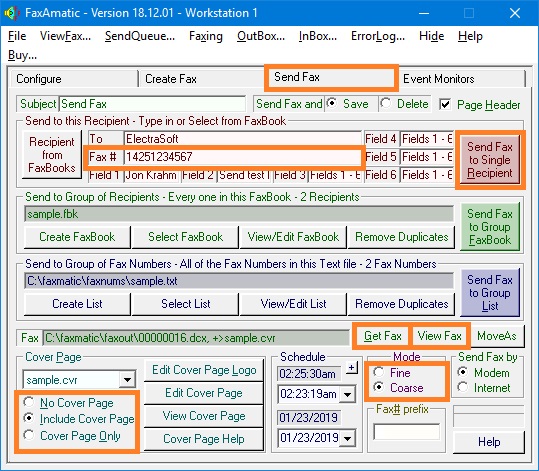539x471 pixels.
Task: Toggle the Page Header checkbox
Action: click(445, 105)
